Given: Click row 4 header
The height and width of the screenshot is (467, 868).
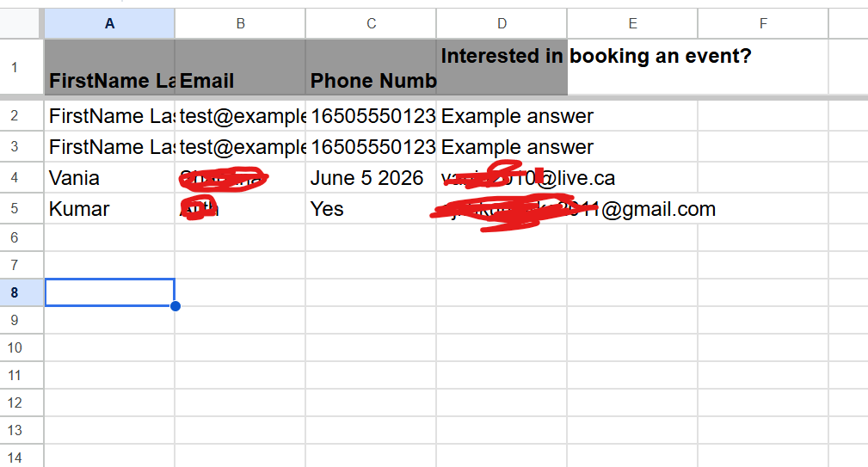Looking at the screenshot, I should tap(15, 178).
